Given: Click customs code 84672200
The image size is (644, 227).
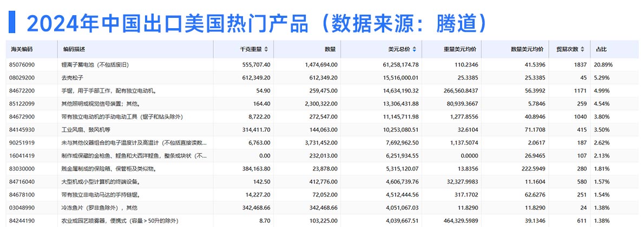Looking at the screenshot, I should point(21,91).
